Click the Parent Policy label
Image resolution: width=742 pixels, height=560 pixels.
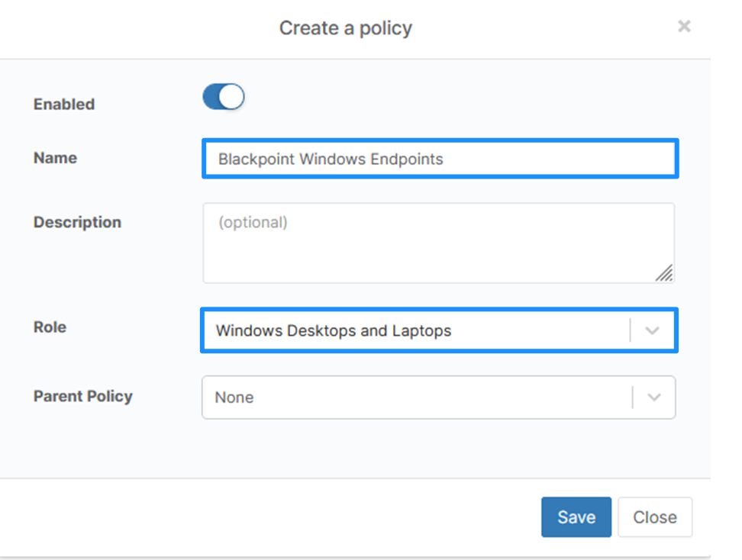[x=82, y=396]
